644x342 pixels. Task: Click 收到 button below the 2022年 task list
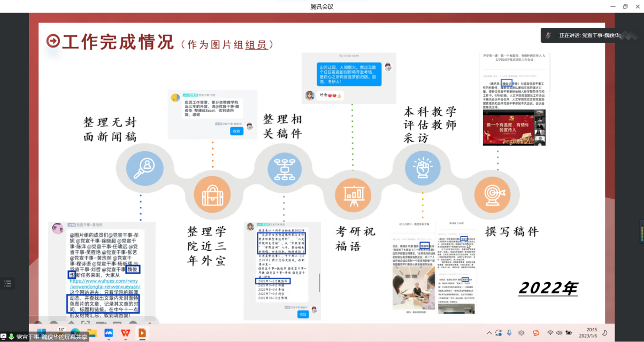pos(303,315)
